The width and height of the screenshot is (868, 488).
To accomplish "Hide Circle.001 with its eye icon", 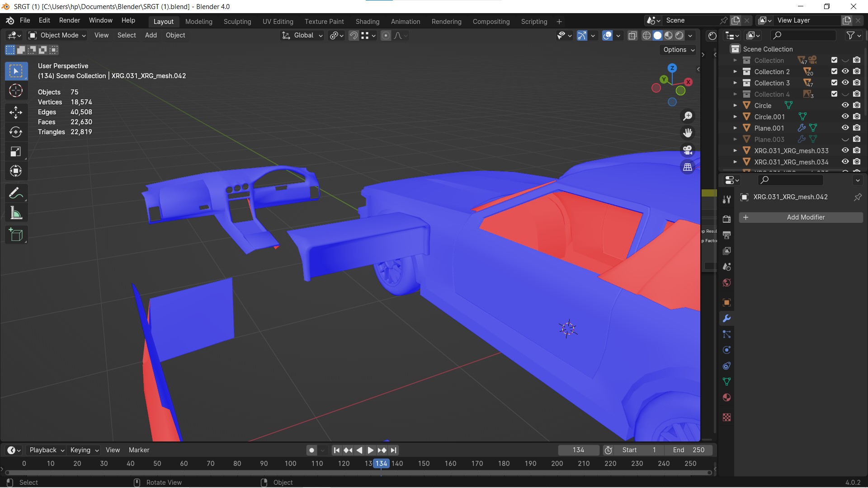I will 845,117.
